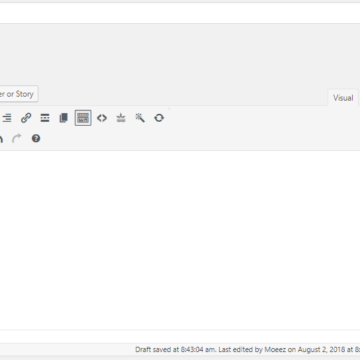Click the angle-brackets code icon
The width and height of the screenshot is (360, 360).
pos(102,118)
